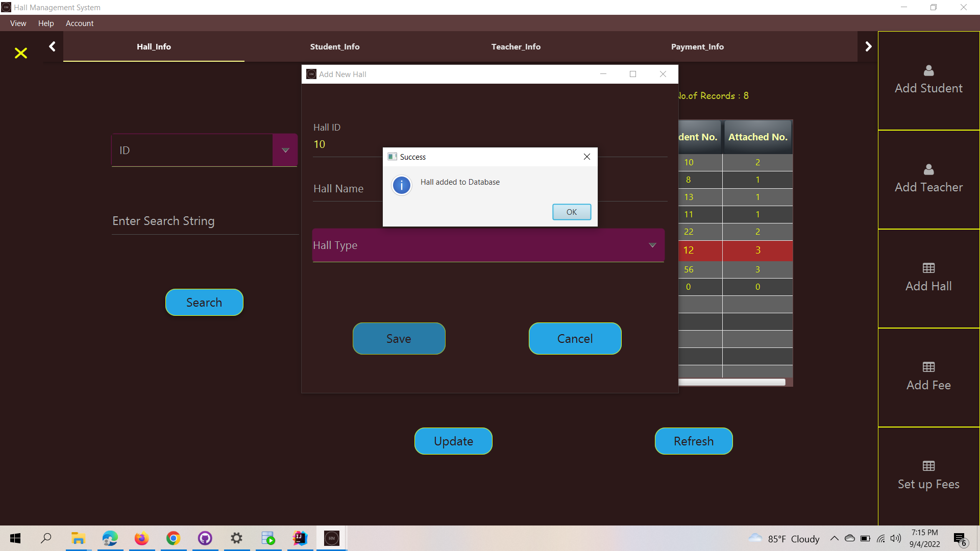980x551 pixels.
Task: Click the Add Teacher person icon
Action: point(928,170)
